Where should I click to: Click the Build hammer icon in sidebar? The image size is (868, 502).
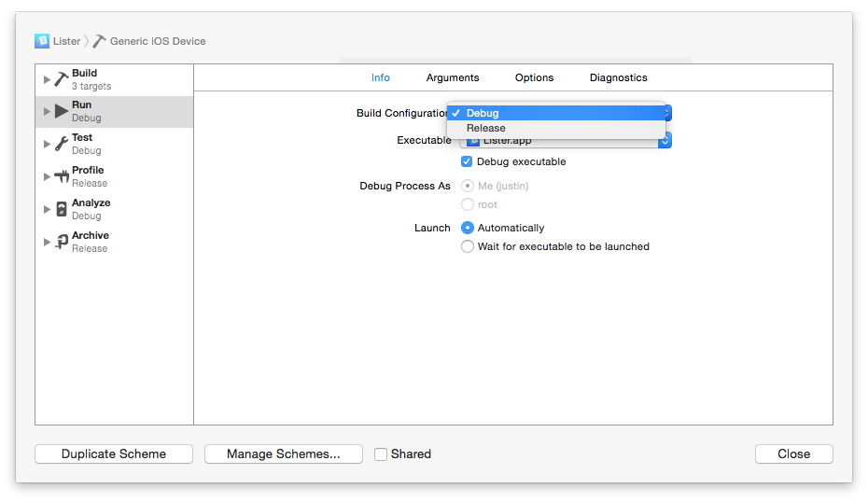pyautogui.click(x=62, y=79)
